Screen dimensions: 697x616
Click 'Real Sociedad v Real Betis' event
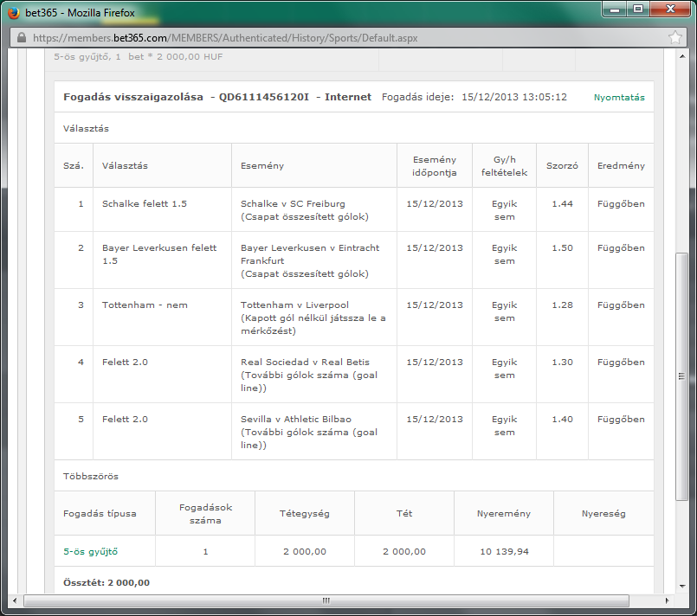[305, 363]
